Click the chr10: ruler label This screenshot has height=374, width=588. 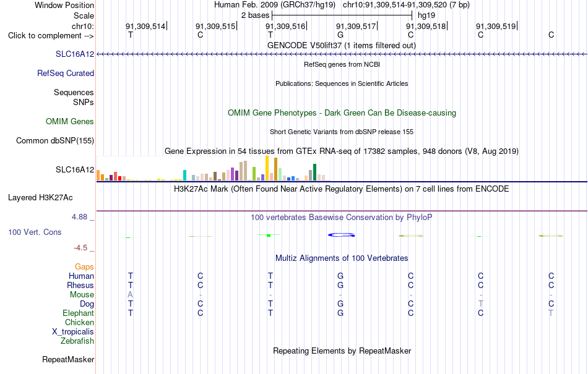pos(83,26)
